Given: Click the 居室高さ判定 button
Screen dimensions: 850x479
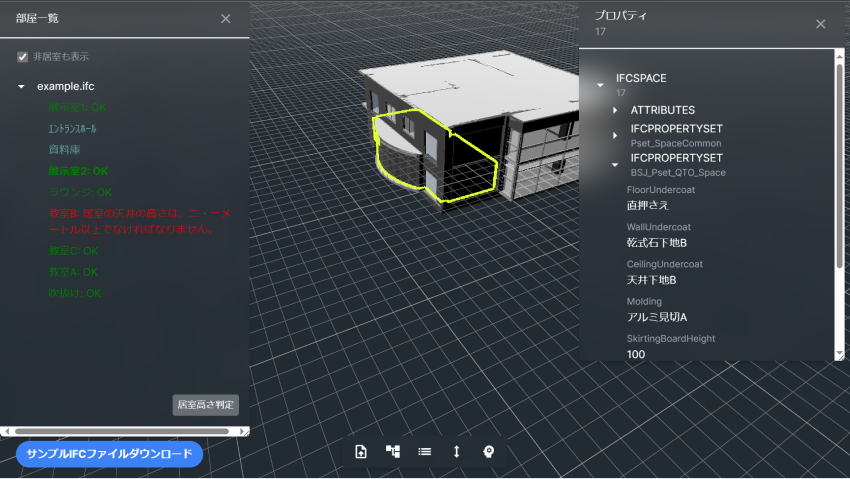Looking at the screenshot, I should click(x=205, y=405).
